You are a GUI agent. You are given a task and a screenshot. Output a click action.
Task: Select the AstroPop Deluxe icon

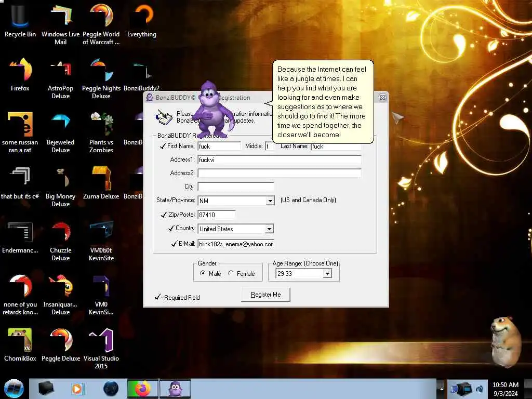pos(60,78)
